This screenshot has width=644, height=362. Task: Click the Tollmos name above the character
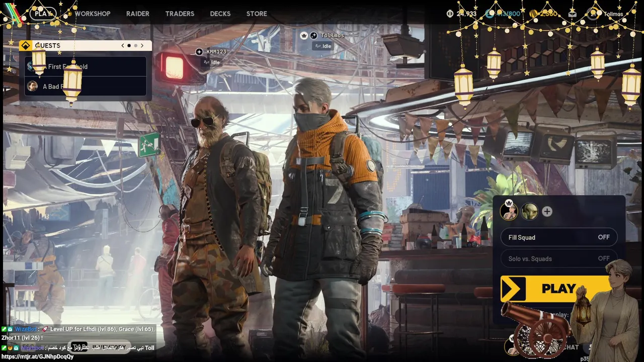point(333,35)
